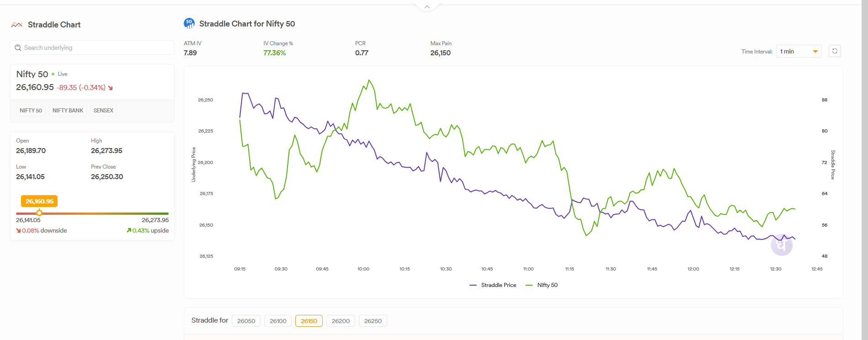Viewport: 868px width, 340px height.
Task: Choose the 26250 strike button
Action: click(373, 321)
